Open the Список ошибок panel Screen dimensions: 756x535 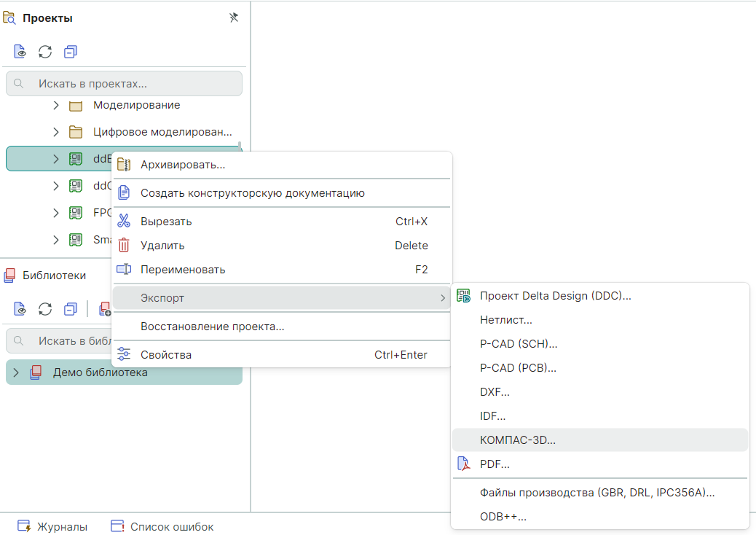pyautogui.click(x=162, y=526)
